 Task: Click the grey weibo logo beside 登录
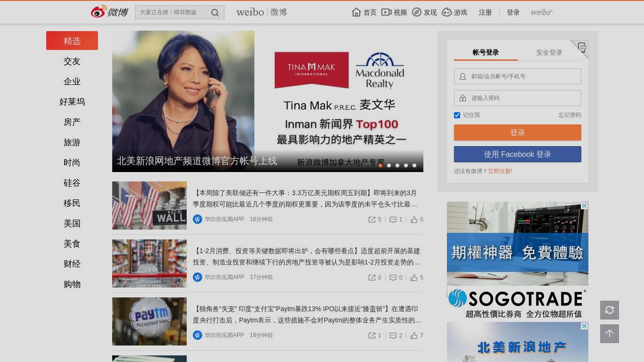tap(542, 12)
